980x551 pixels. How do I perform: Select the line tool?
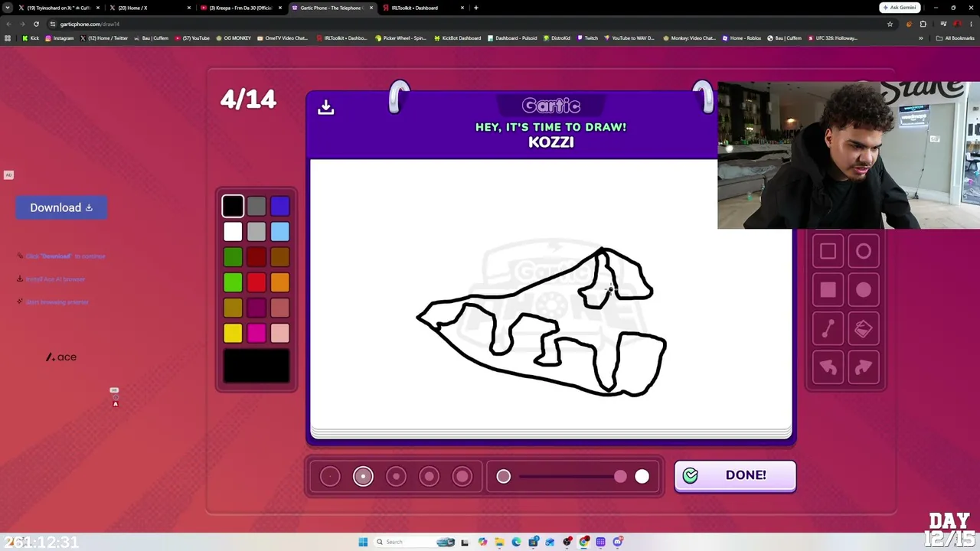coord(828,329)
